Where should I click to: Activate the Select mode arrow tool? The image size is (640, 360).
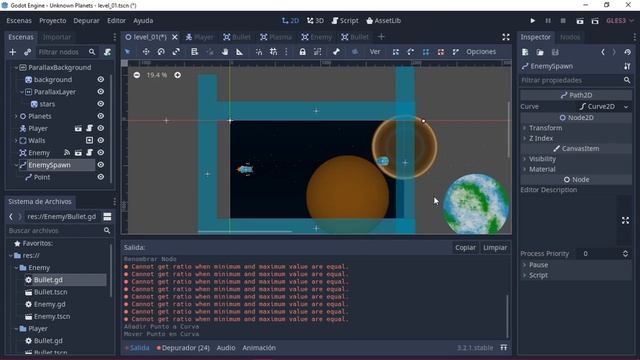click(127, 52)
